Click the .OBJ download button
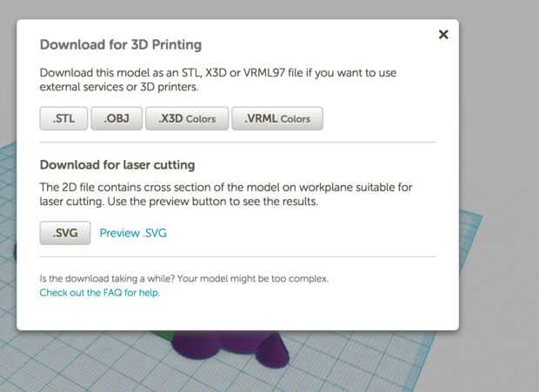 [116, 118]
